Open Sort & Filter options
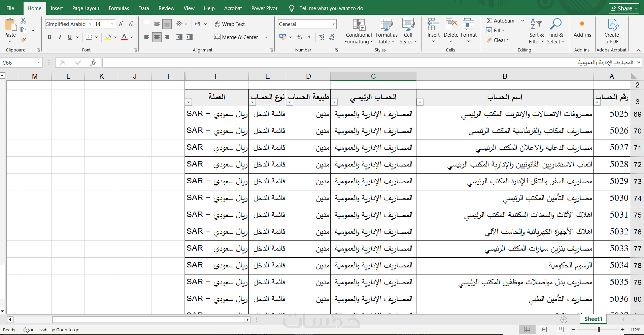This screenshot has width=644, height=335. pyautogui.click(x=537, y=31)
